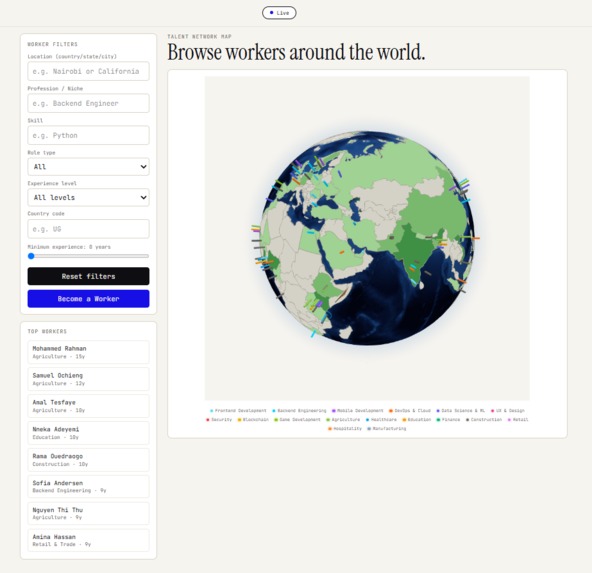Click the DevOps & Cloud legend entry

tap(410, 410)
